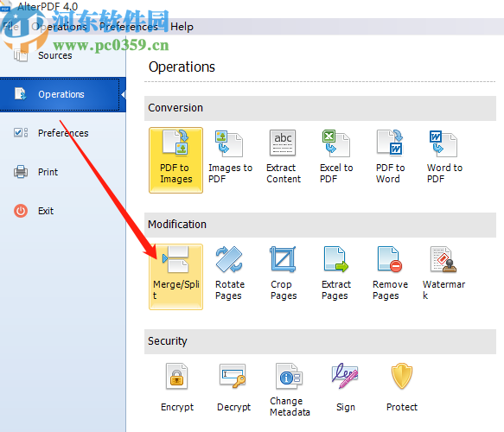
Task: Open the Preferences menu in menu bar
Action: tap(129, 27)
